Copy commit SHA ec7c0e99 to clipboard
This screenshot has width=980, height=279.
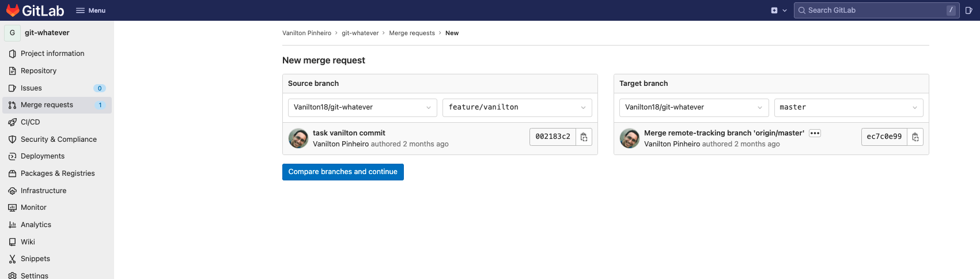click(915, 137)
